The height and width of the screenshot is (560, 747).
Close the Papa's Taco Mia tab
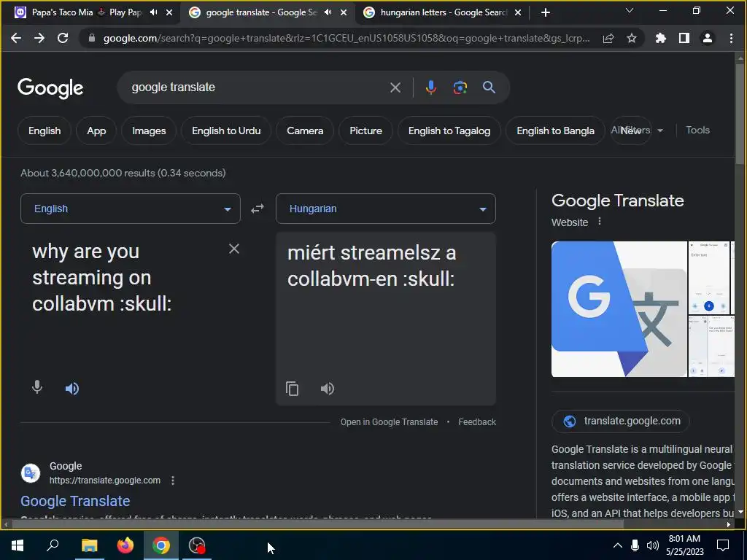169,12
